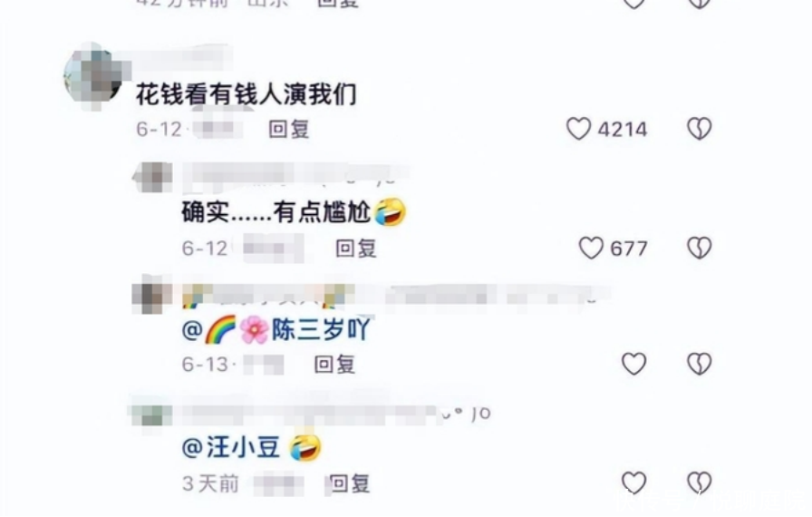Dislike the reply mentioning 汪小豆
This screenshot has height=517, width=812.
coord(699,483)
